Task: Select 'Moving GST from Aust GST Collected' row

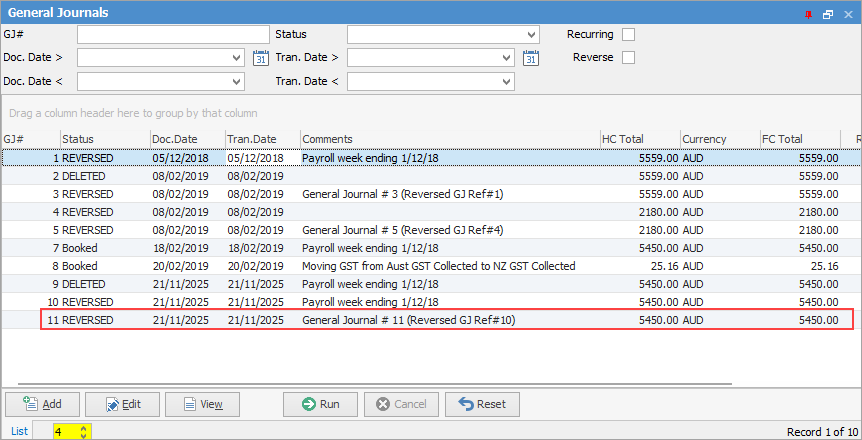Action: (x=432, y=266)
